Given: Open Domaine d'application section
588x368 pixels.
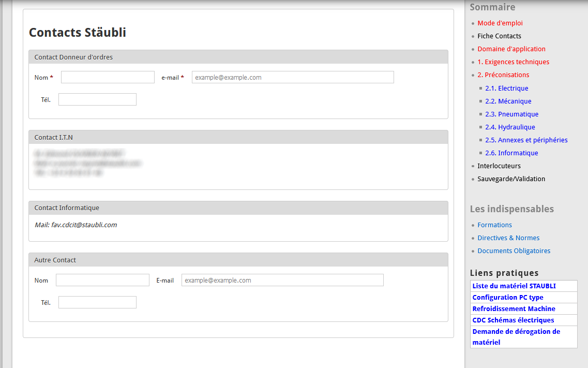Looking at the screenshot, I should coord(511,49).
